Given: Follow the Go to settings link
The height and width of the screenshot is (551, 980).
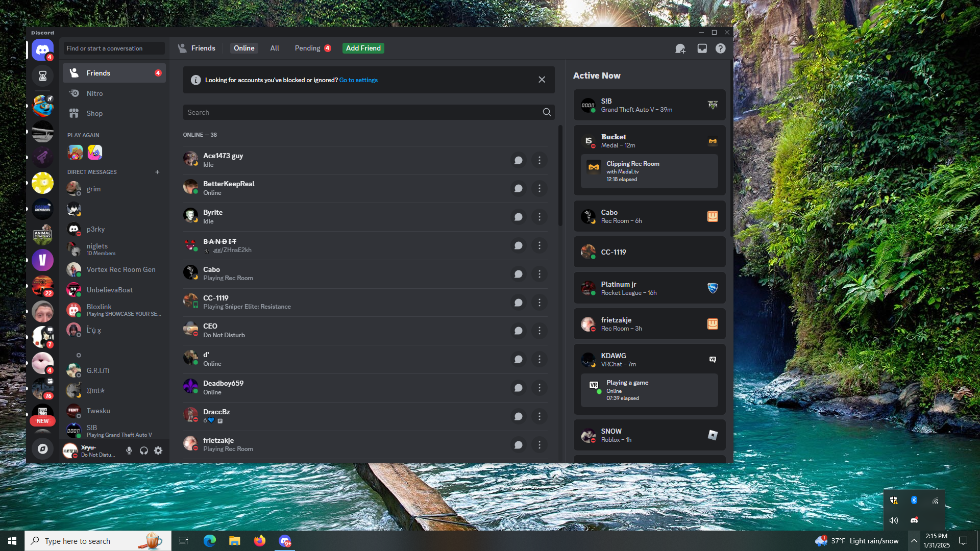Looking at the screenshot, I should (358, 80).
